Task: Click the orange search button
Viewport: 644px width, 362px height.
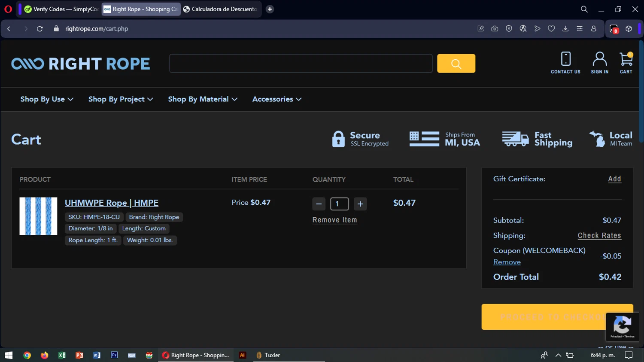Action: coord(456,64)
